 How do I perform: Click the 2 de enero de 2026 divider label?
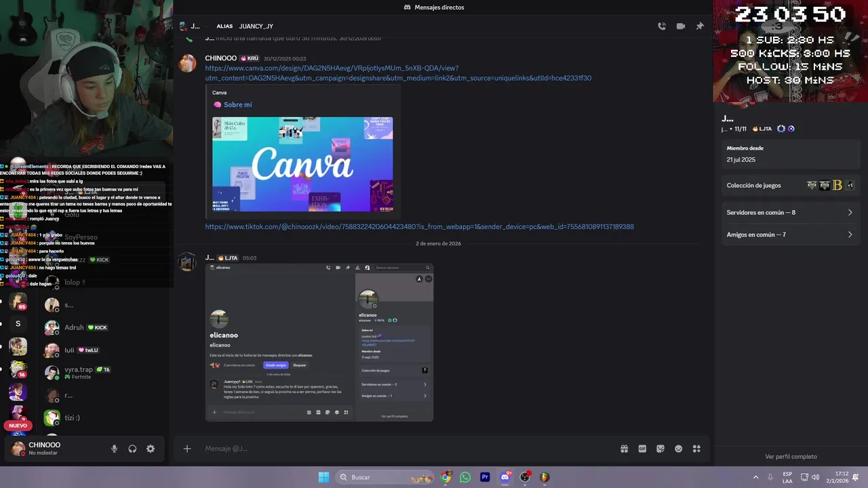[438, 243]
